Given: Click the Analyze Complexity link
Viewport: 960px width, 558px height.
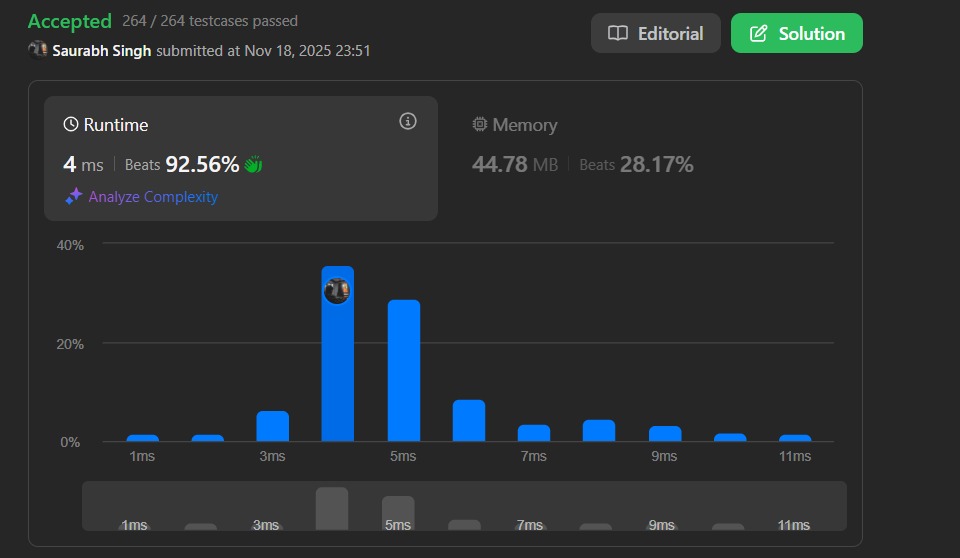Looking at the screenshot, I should 153,197.
